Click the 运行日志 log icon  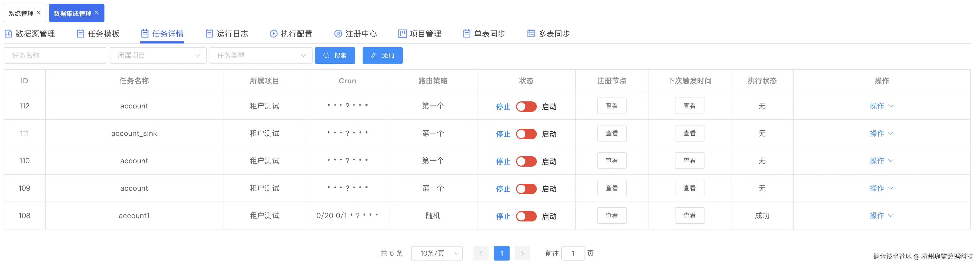tap(209, 33)
